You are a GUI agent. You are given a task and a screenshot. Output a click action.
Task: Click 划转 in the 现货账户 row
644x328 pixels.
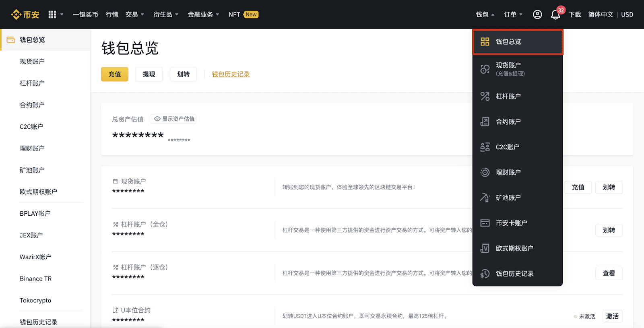click(x=609, y=187)
